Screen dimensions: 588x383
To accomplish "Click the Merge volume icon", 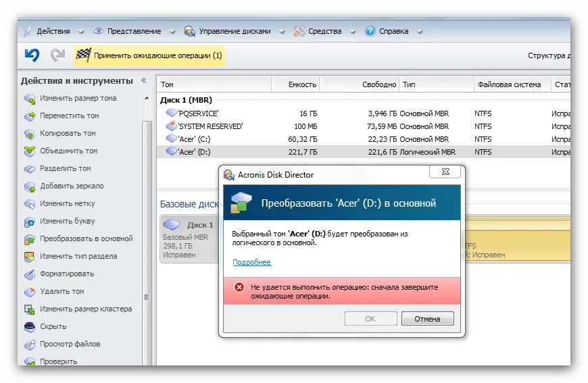I will pos(30,151).
